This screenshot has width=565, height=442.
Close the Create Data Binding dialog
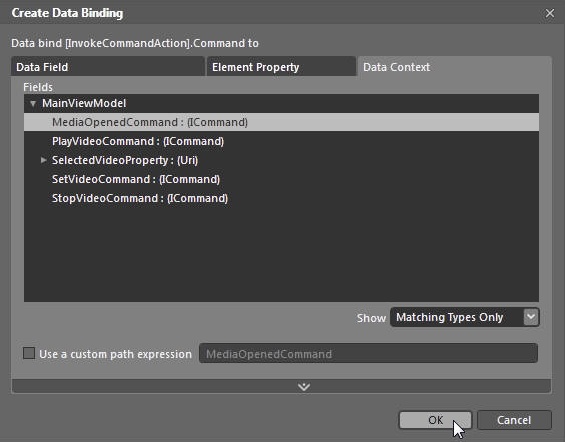point(550,13)
